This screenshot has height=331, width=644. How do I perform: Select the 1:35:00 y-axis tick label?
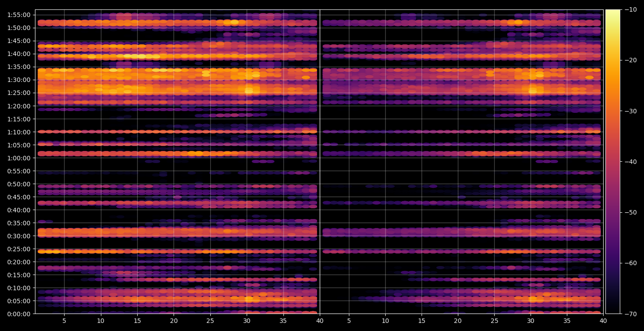click(x=19, y=67)
